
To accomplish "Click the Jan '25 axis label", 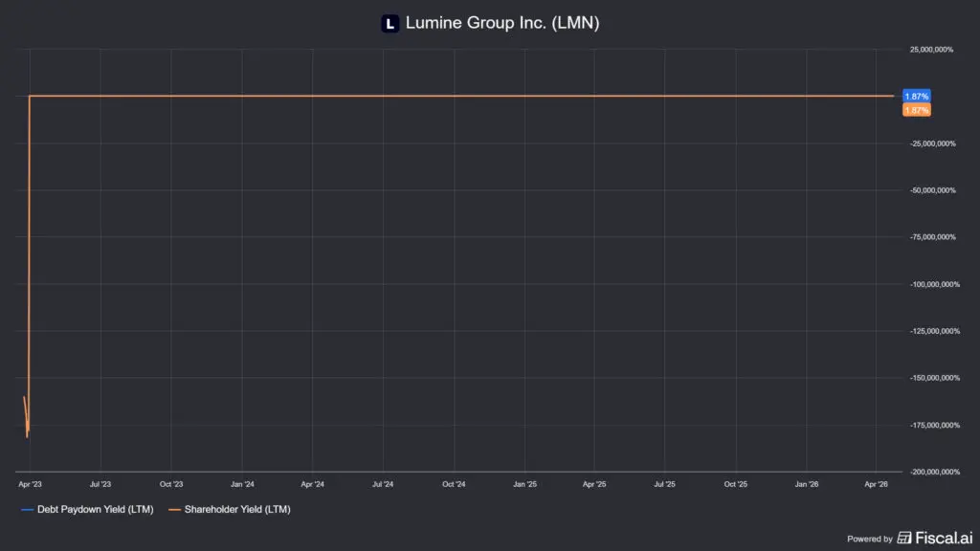I will 525,484.
